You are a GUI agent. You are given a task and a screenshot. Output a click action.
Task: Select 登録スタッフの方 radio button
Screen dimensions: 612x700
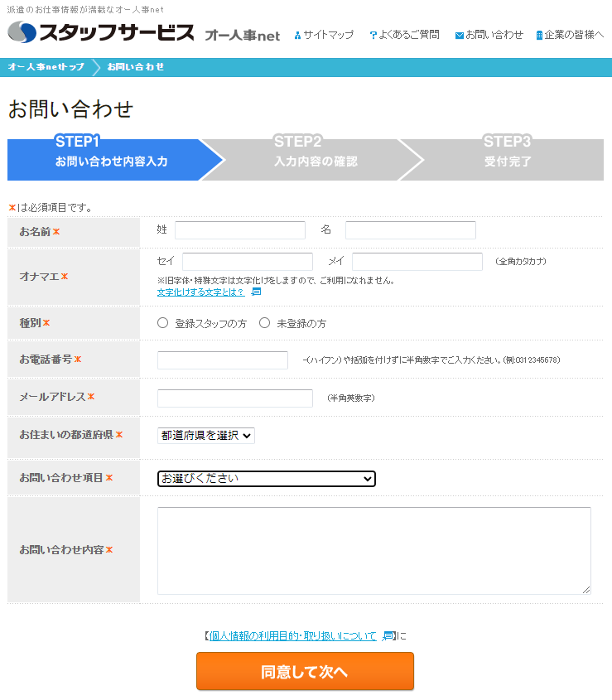[x=162, y=323]
